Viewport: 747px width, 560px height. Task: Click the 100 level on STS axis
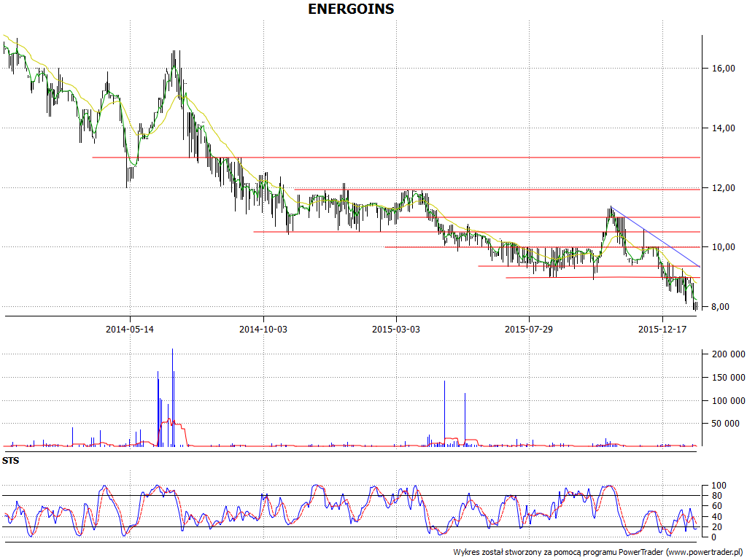(719, 486)
